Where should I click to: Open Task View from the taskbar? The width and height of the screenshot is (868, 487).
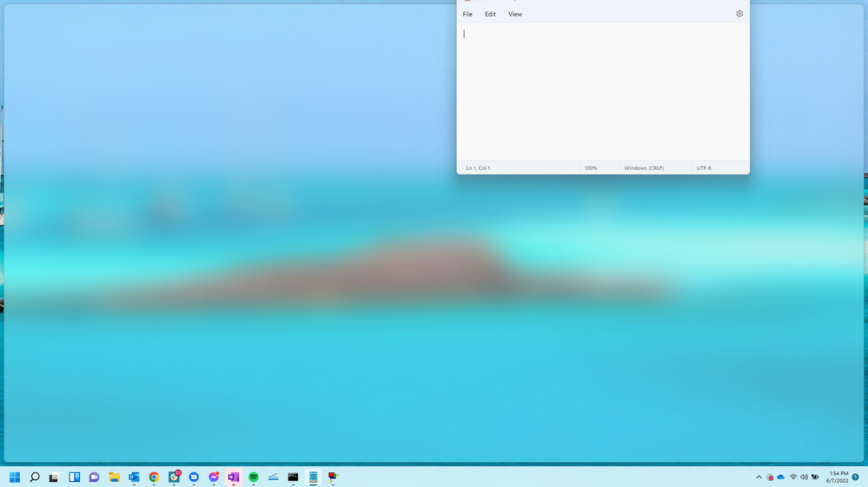pyautogui.click(x=54, y=477)
